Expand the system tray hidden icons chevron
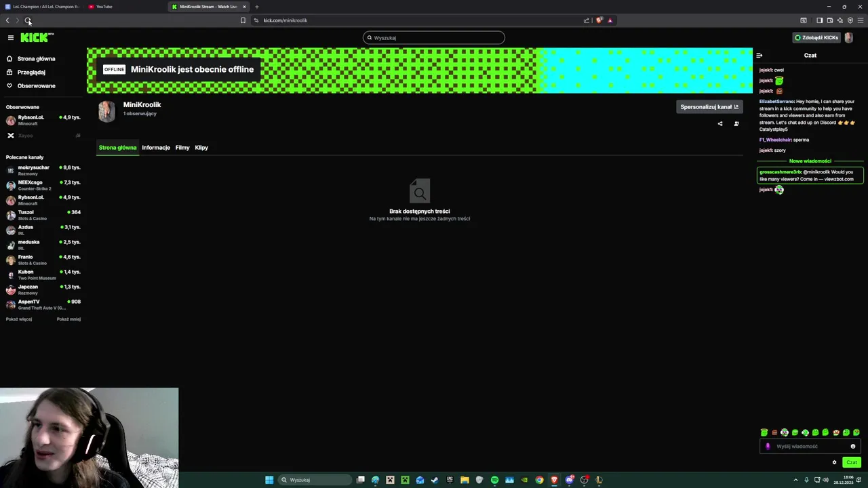 coord(795,480)
